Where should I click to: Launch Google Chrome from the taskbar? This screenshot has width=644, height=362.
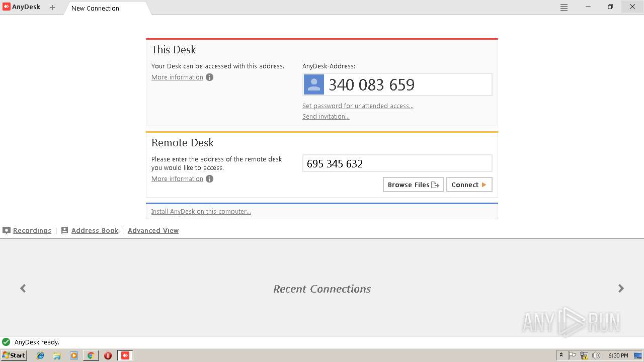click(x=91, y=355)
